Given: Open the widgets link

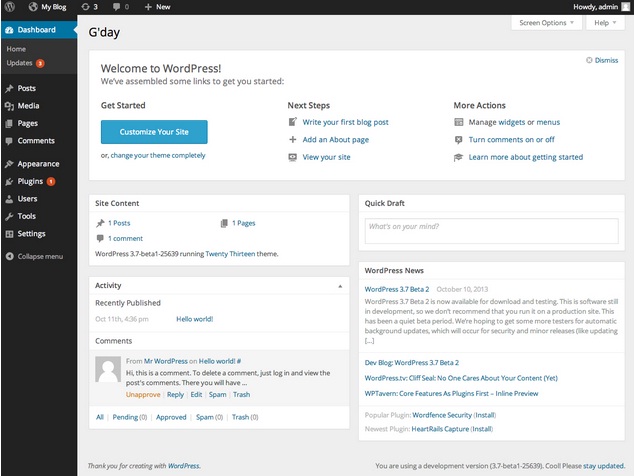Looking at the screenshot, I should [511, 122].
